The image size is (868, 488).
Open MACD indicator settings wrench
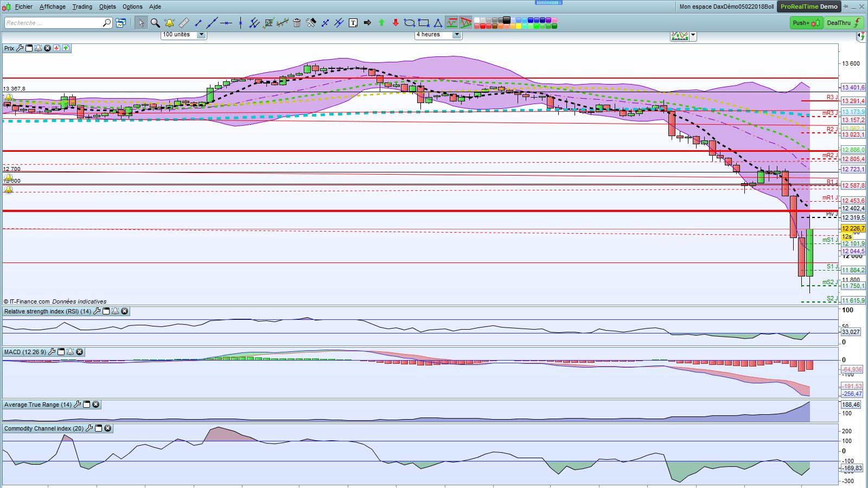[x=52, y=352]
